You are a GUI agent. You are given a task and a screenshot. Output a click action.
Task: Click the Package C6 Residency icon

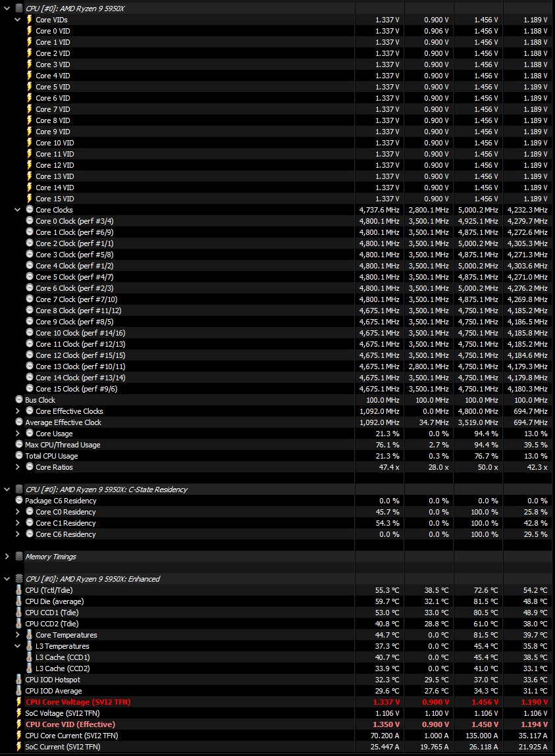tap(19, 501)
